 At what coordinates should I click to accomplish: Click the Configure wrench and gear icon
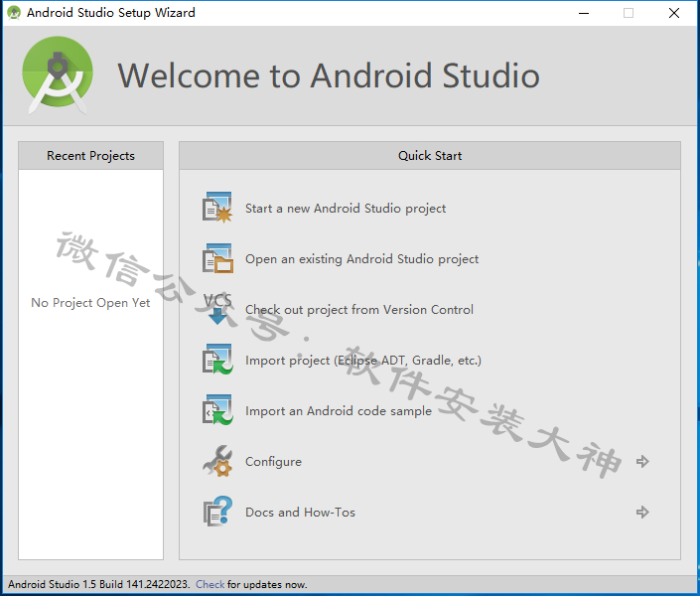(217, 461)
